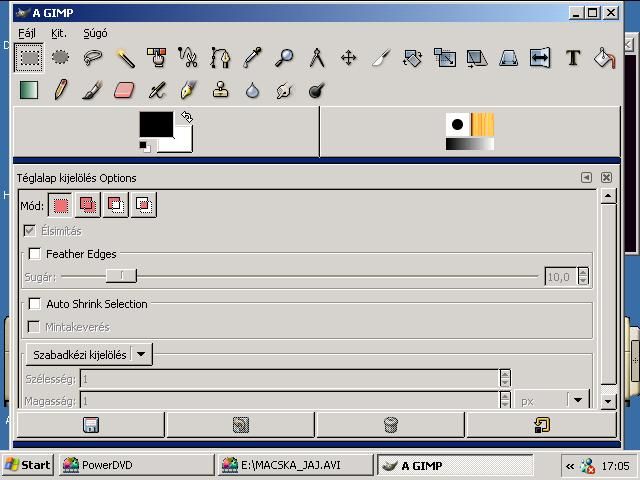
Task: Select the Zoom magnifier tool
Action: [x=284, y=58]
